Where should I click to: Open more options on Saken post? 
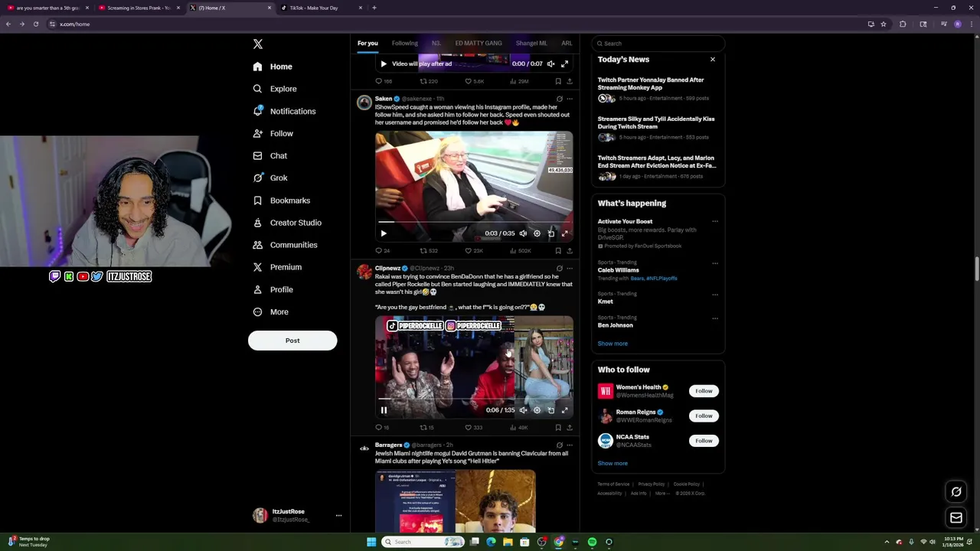pyautogui.click(x=569, y=99)
